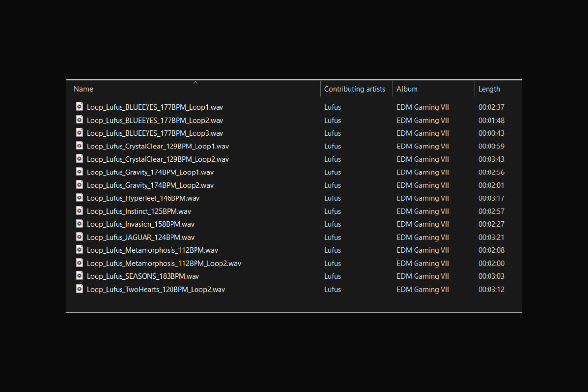Click the Invasion_158BPM.wav file icon
The height and width of the screenshot is (392, 588).
coord(79,224)
